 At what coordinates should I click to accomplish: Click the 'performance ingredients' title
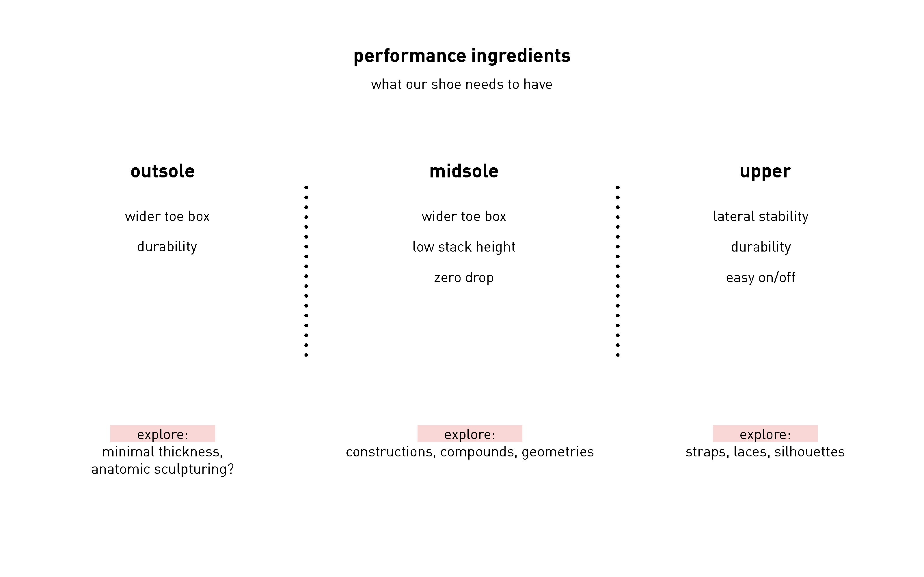click(x=462, y=56)
